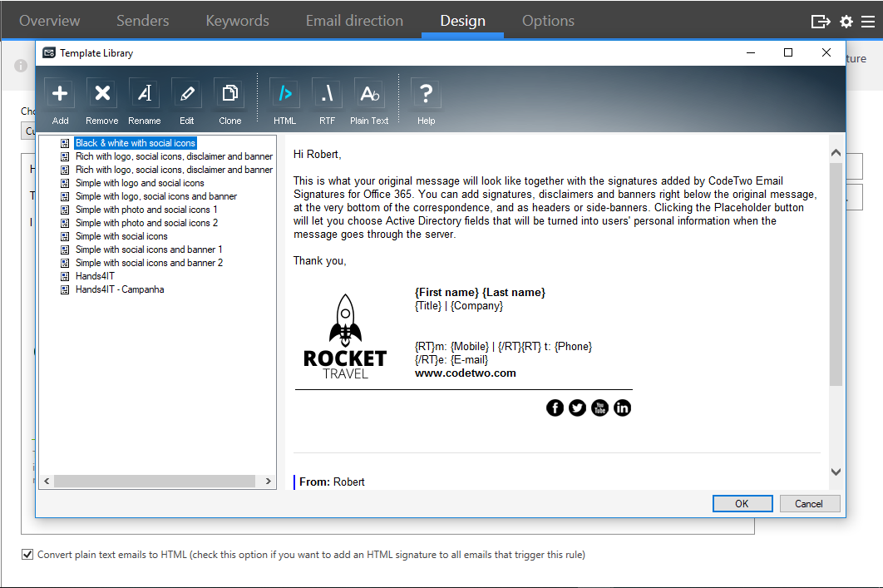Cancel the Template Library dialog
Image resolution: width=883 pixels, height=588 pixels.
809,503
